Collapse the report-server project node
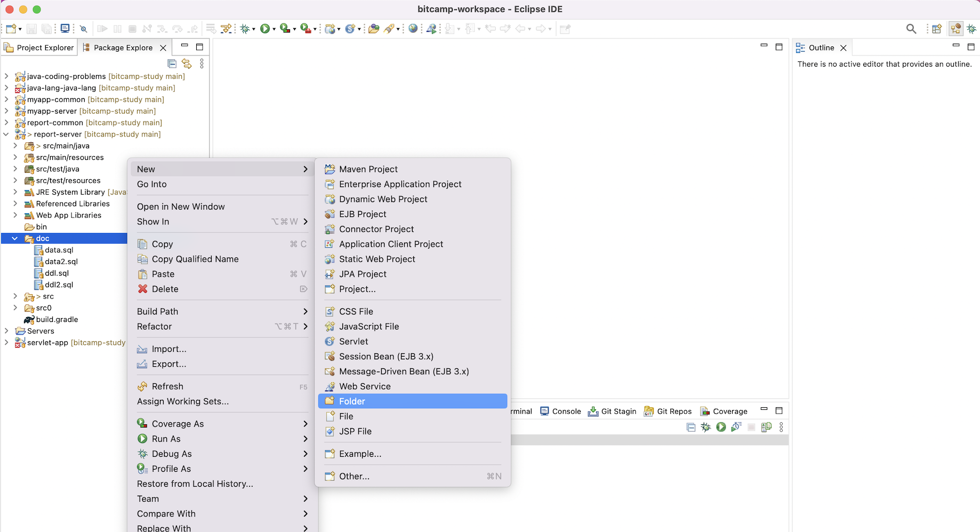 (6, 134)
